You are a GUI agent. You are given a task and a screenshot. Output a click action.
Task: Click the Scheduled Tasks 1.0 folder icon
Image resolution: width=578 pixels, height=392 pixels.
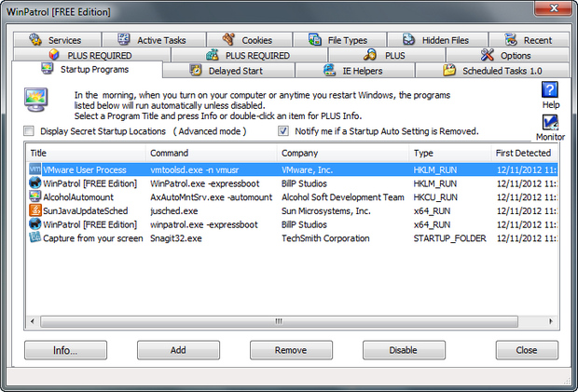point(449,70)
